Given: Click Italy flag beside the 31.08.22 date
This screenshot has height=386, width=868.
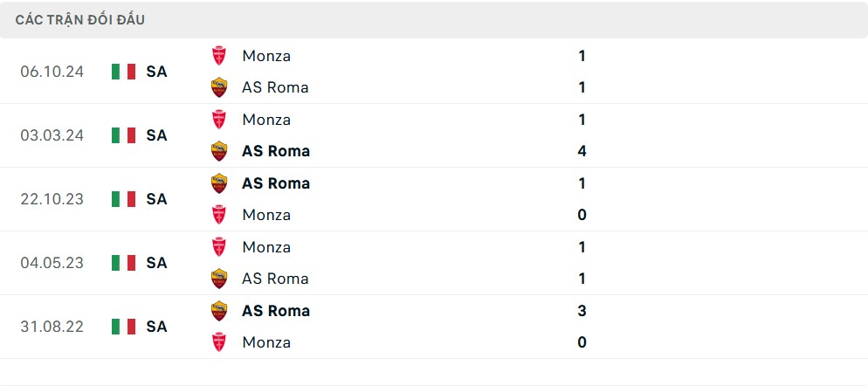Looking at the screenshot, I should pos(123,327).
